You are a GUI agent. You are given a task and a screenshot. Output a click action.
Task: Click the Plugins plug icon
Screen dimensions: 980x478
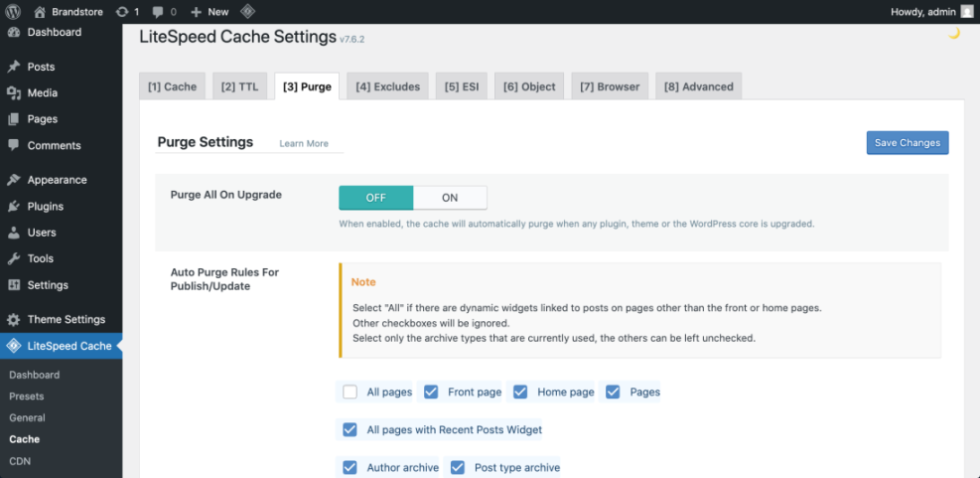pos(14,207)
